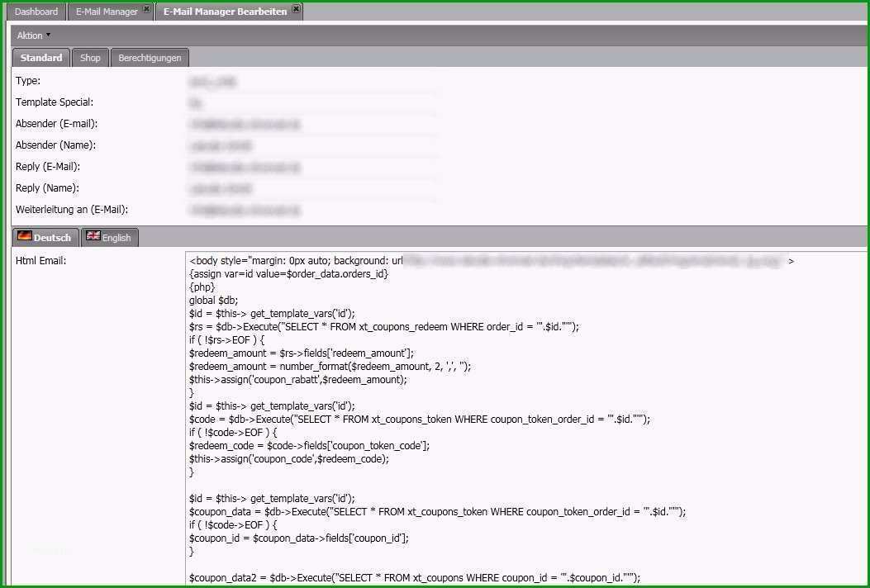Select the Standard tab
870x588 pixels.
point(41,58)
